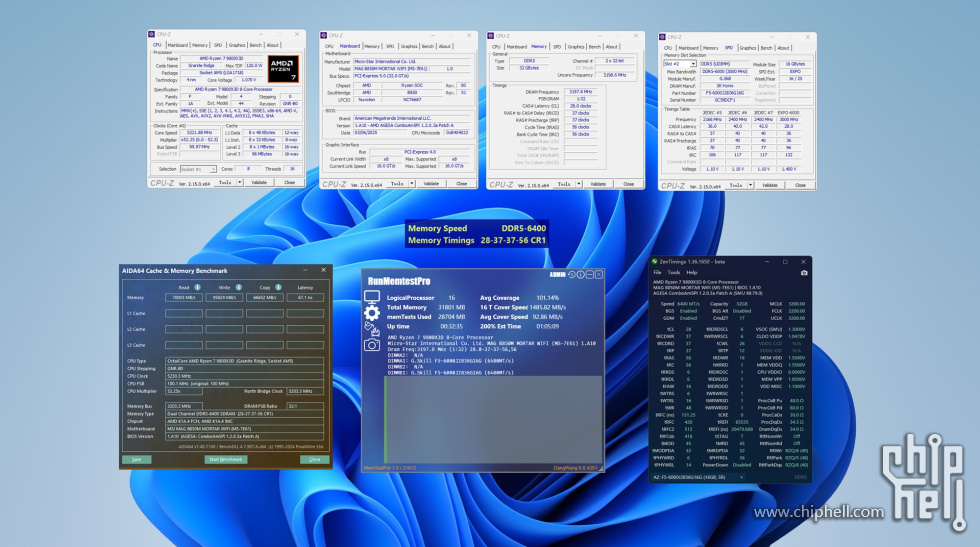
Task: Click the tREFI 65535 value in ZenTimings
Action: coord(742,422)
